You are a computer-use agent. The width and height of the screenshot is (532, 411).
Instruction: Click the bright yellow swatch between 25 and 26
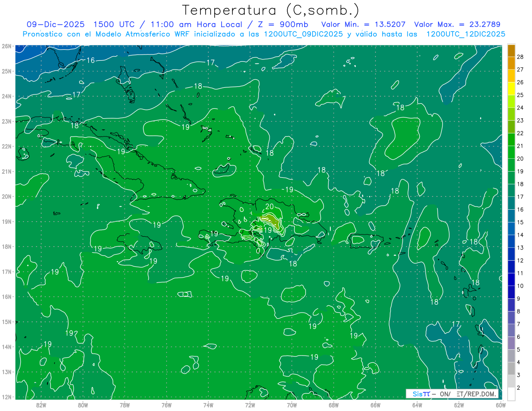click(511, 89)
